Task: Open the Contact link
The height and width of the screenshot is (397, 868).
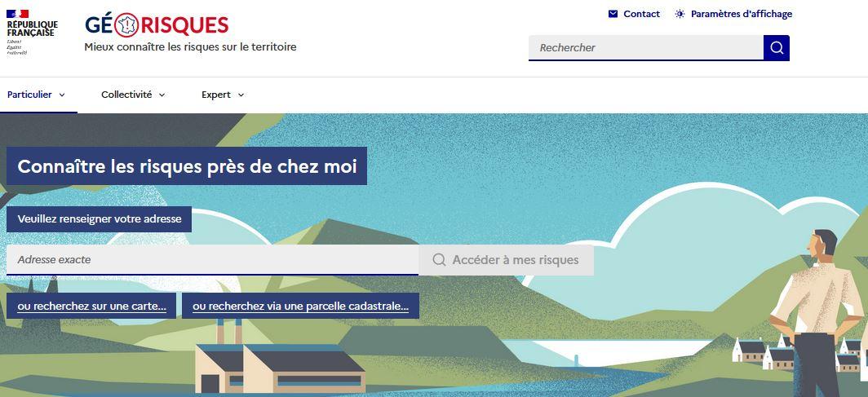Action: click(635, 14)
